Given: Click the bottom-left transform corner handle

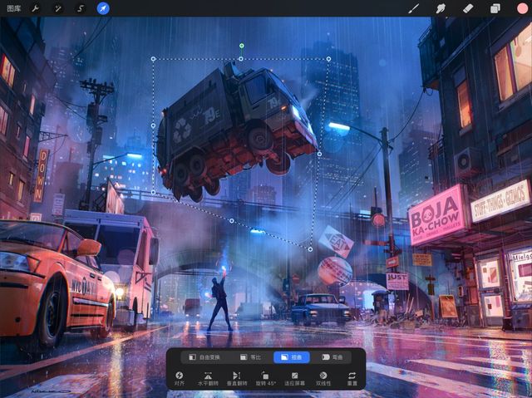Looking at the screenshot, I should click(153, 192).
